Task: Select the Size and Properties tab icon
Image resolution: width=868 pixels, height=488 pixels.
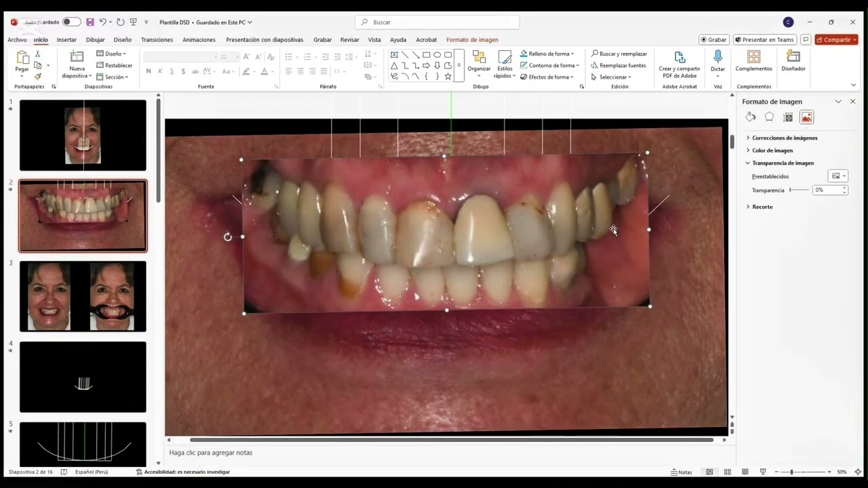Action: 788,117
